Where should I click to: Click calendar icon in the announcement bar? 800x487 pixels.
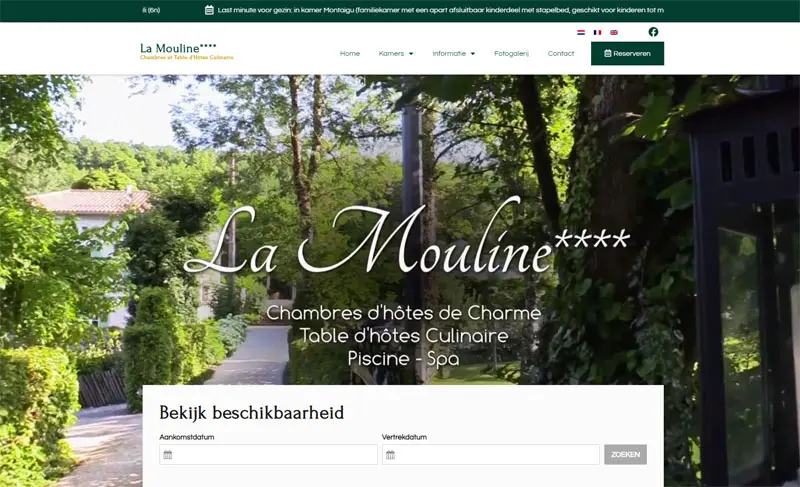209,10
